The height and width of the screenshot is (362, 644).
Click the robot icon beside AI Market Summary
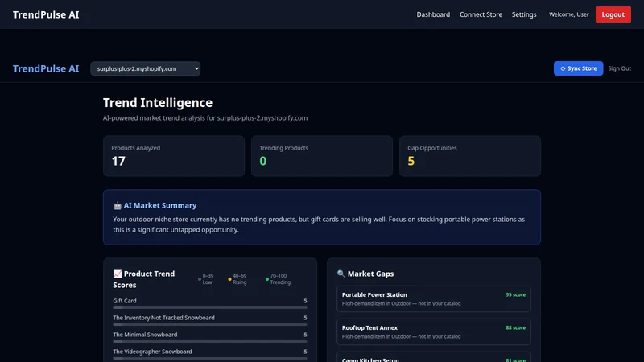(118, 206)
